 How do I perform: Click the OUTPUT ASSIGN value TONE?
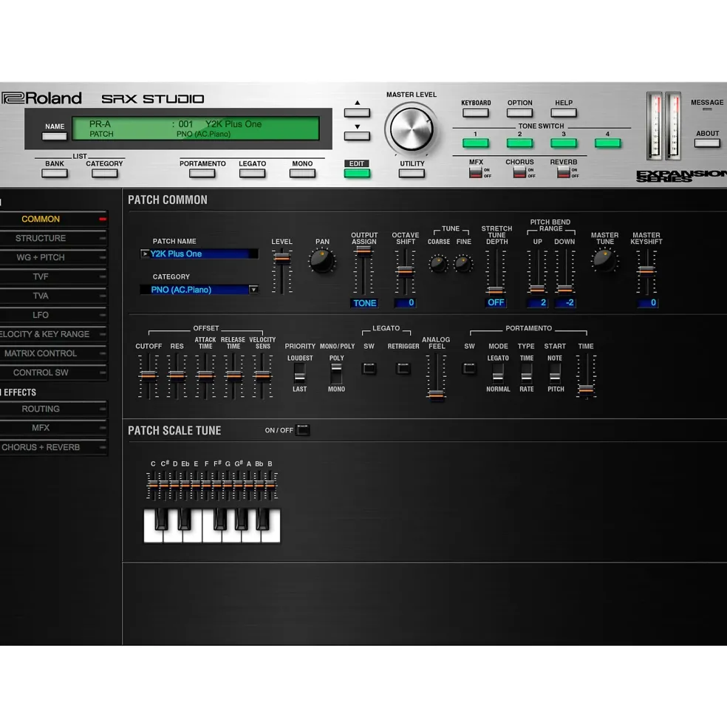click(x=364, y=303)
